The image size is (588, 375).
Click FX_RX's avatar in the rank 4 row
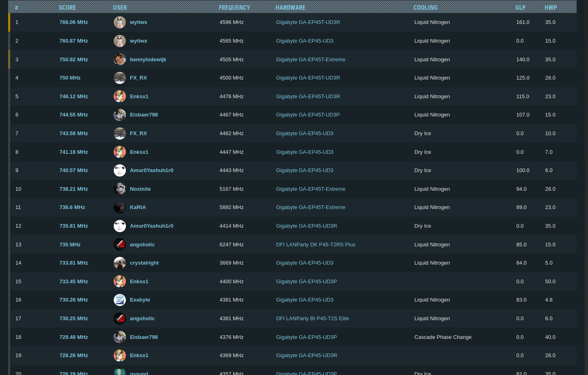coord(120,78)
